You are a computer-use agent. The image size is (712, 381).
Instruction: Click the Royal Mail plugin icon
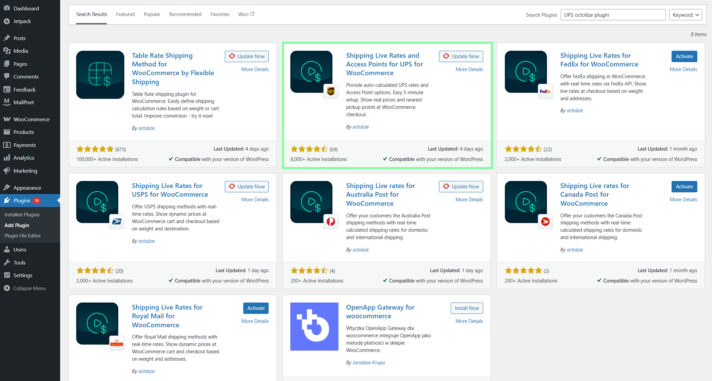click(97, 324)
